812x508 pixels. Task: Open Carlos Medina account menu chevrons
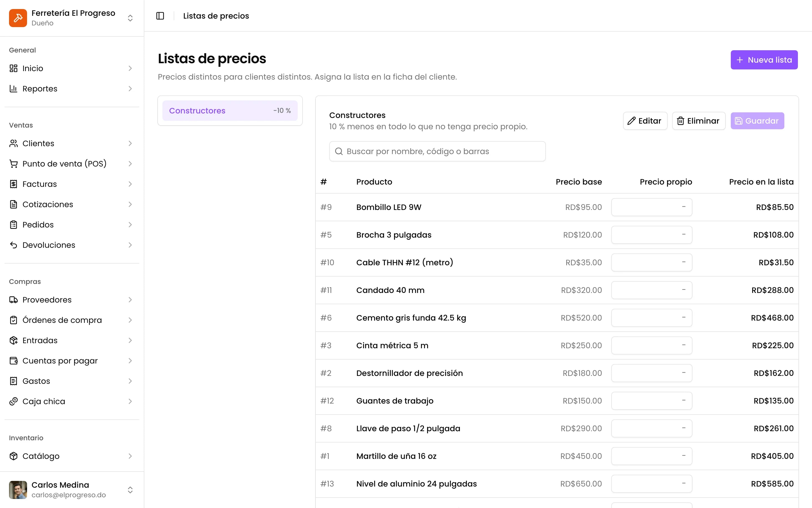tap(130, 490)
